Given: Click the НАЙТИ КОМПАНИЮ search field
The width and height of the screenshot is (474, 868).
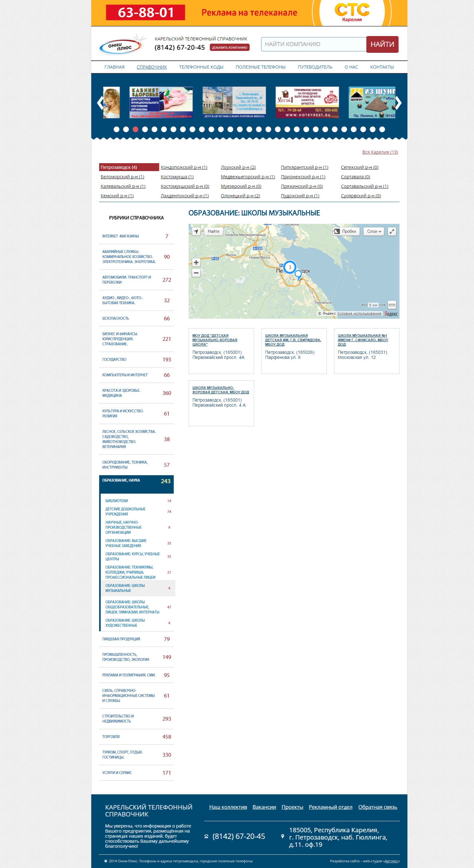Looking at the screenshot, I should coord(314,44).
